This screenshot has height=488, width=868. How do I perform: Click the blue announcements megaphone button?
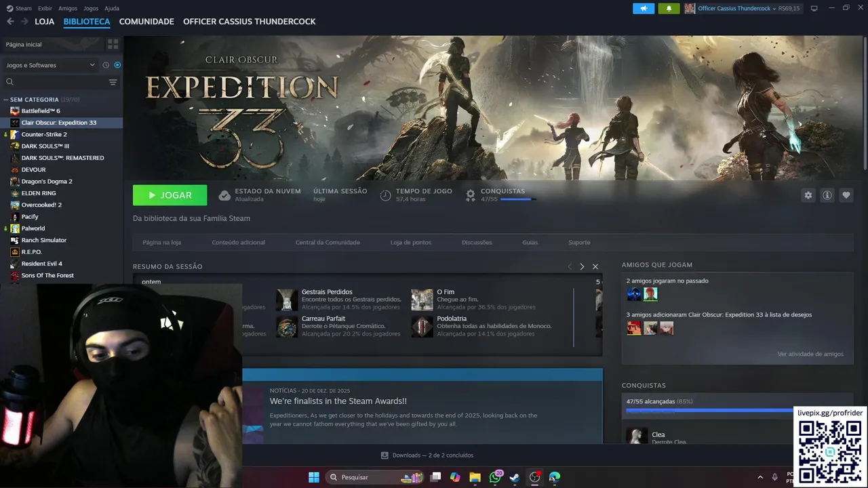[x=644, y=8]
